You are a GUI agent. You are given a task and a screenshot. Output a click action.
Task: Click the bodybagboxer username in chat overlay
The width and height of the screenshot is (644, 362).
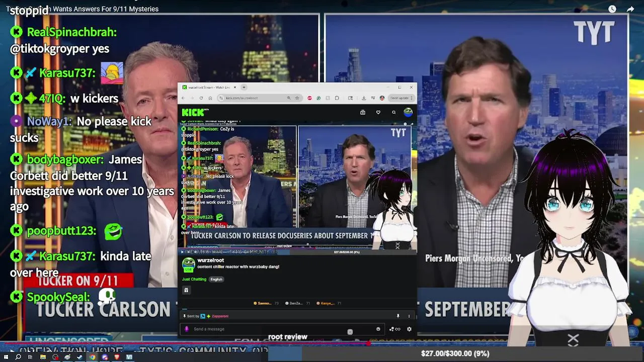[65, 159]
